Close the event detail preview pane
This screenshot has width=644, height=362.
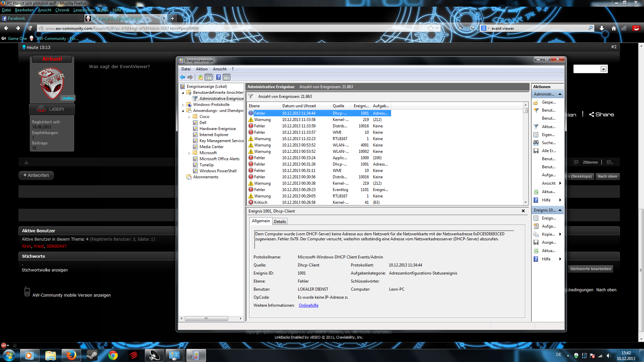523,211
